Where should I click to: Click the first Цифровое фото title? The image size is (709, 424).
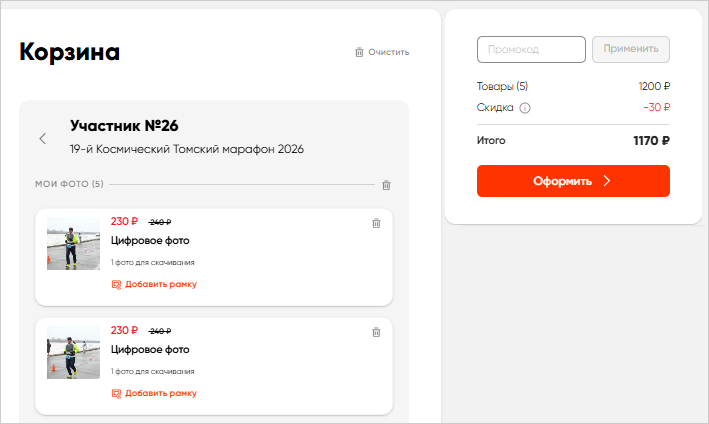click(150, 241)
